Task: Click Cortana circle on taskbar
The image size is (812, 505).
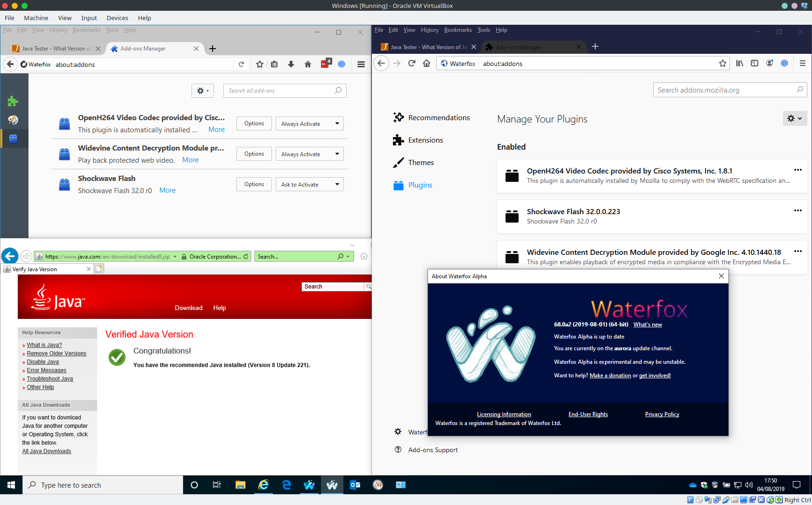Action: point(194,485)
